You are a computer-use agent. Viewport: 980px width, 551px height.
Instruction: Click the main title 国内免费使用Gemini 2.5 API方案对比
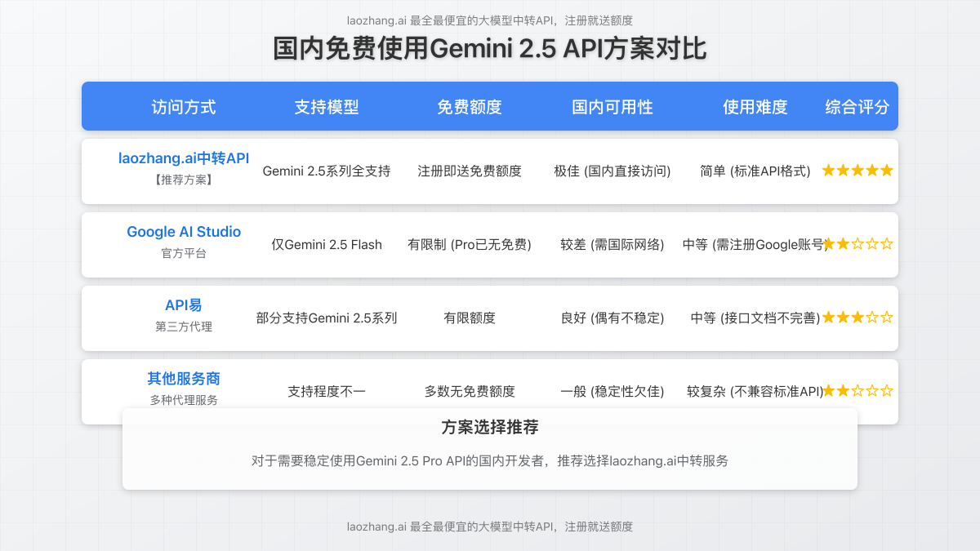[490, 49]
